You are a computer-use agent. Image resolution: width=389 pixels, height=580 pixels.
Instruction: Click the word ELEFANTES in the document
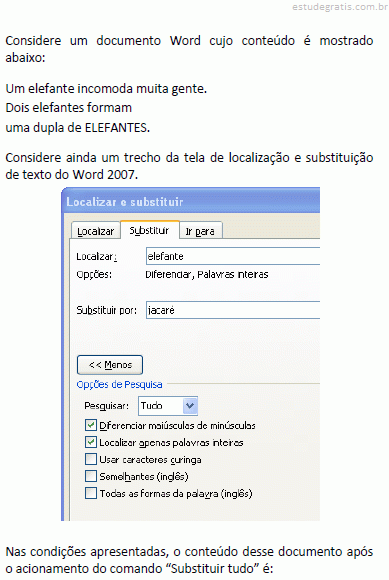point(116,128)
